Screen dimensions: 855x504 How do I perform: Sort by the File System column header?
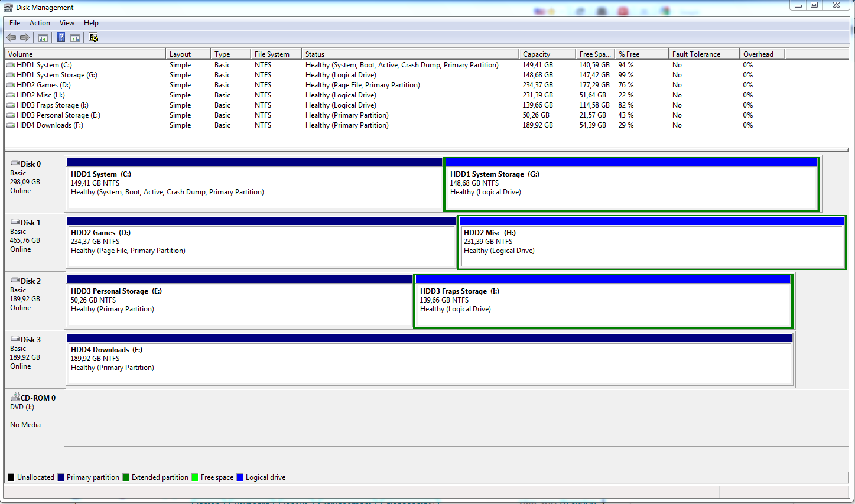click(276, 54)
